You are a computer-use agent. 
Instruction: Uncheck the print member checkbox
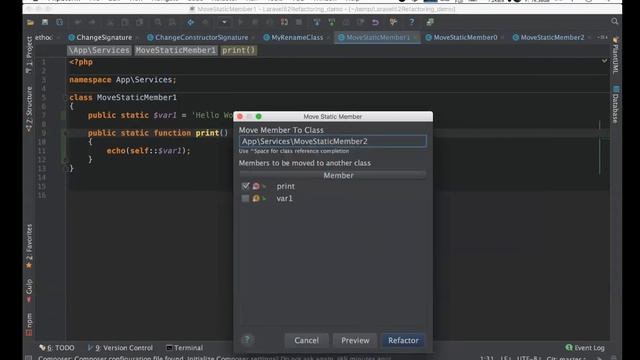coord(245,186)
